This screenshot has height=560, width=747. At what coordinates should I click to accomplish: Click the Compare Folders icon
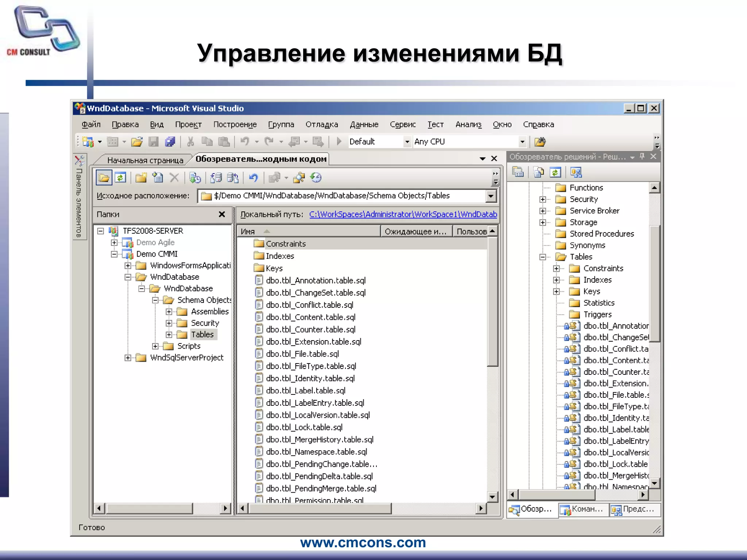pyautogui.click(x=299, y=178)
